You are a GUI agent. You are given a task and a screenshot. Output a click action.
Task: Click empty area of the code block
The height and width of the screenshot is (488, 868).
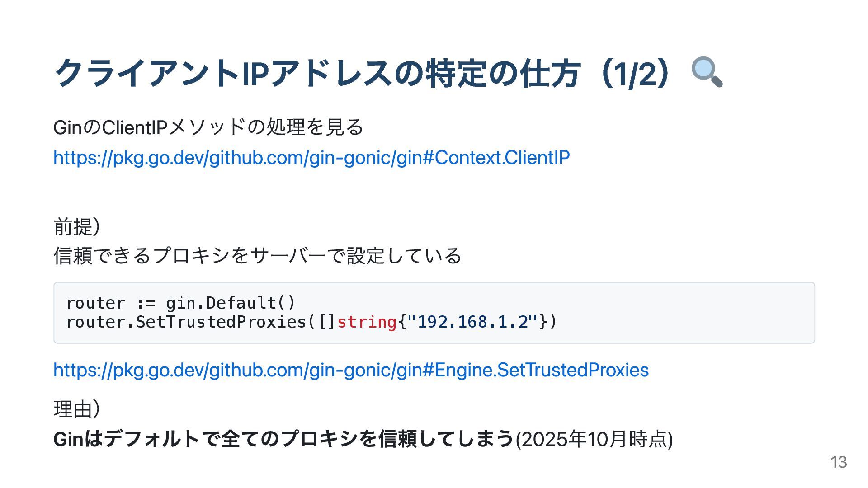point(678,312)
